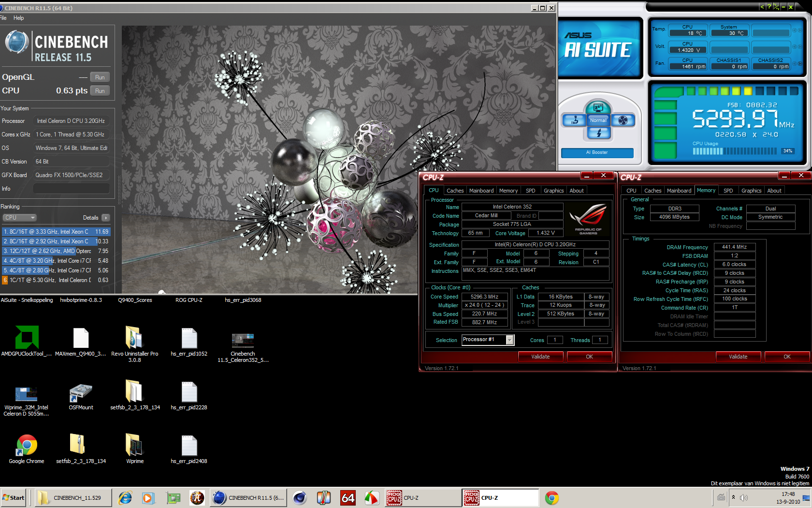The width and height of the screenshot is (812, 508).
Task: Select ranking row '8C/16T @ 3.33 GHz, Intel Xeon'
Action: pos(56,232)
